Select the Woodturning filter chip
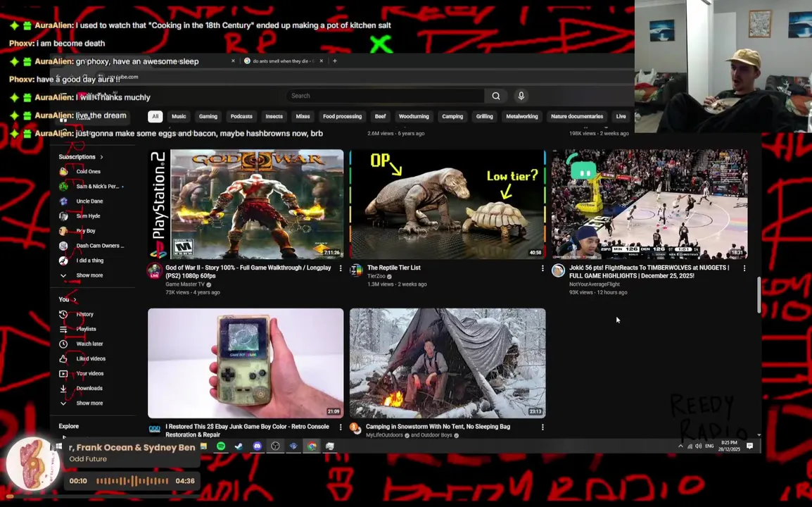Screen dimensions: 812x507 pos(414,117)
